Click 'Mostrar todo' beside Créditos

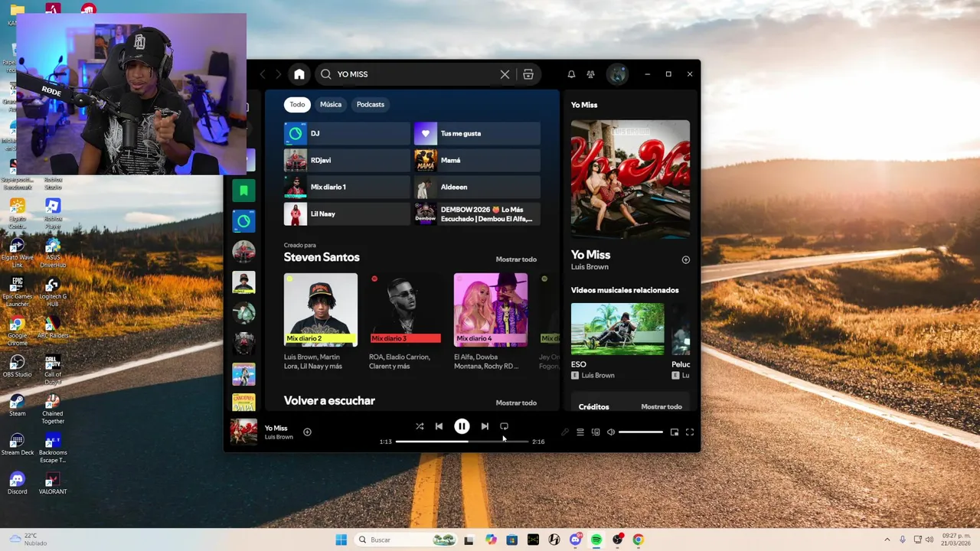click(x=661, y=407)
